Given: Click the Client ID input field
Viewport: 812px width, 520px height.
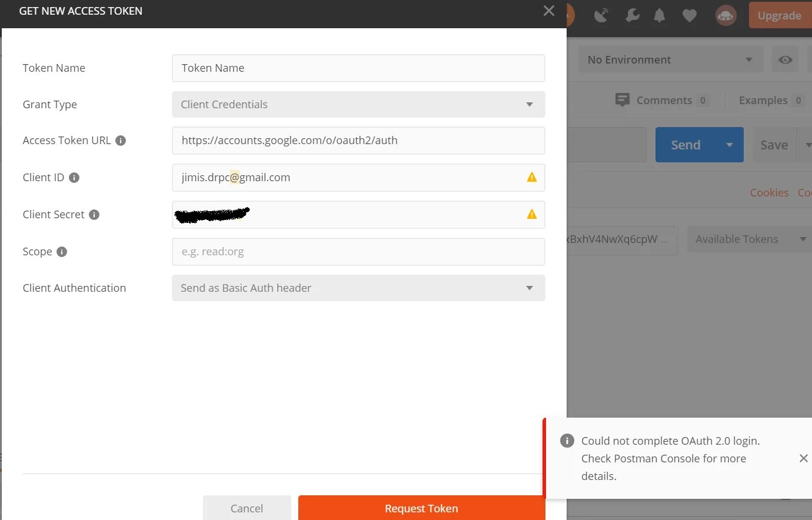Looking at the screenshot, I should click(358, 178).
